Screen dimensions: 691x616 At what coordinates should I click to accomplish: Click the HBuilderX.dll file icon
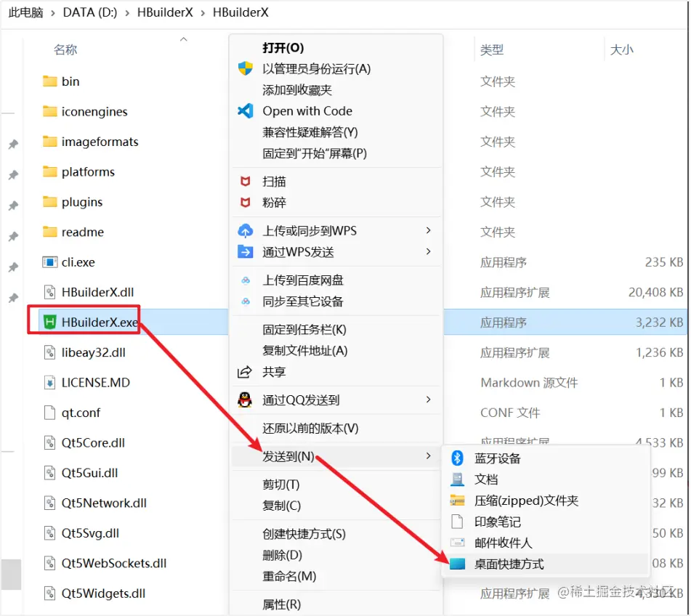tap(50, 292)
